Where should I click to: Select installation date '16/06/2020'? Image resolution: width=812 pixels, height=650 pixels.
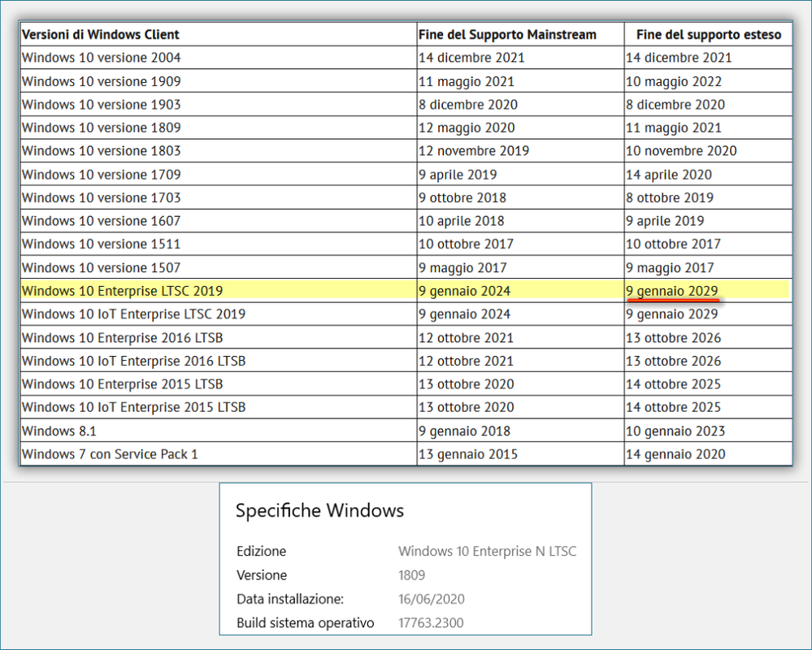pos(432,599)
